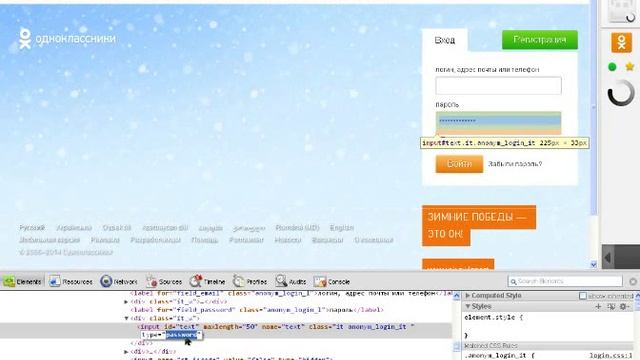
Task: Click the page scrollbar down arrow
Action: (x=594, y=264)
